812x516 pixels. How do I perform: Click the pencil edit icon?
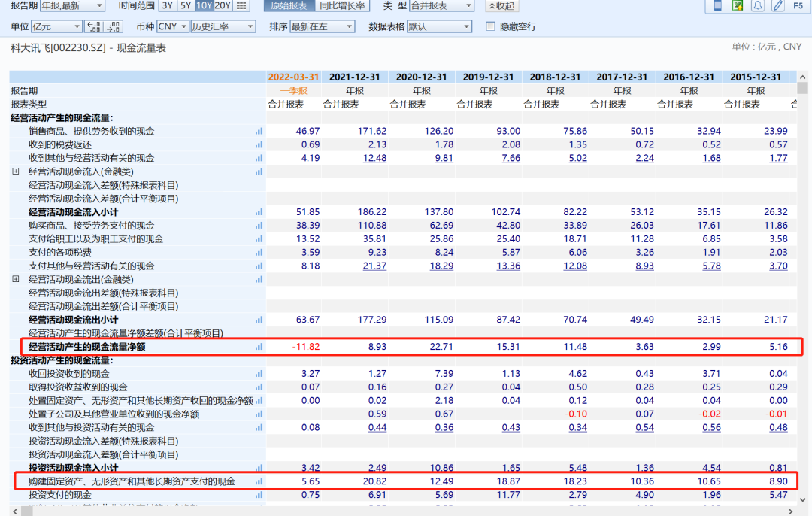[777, 6]
